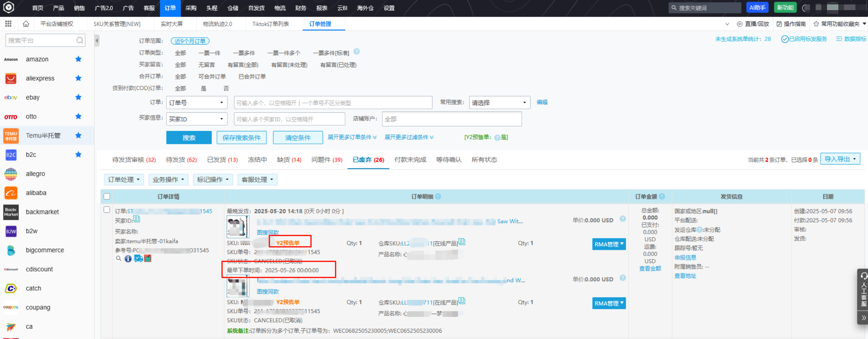This screenshot has width=868, height=339.
Task: Click the order number input field
Action: point(334,102)
